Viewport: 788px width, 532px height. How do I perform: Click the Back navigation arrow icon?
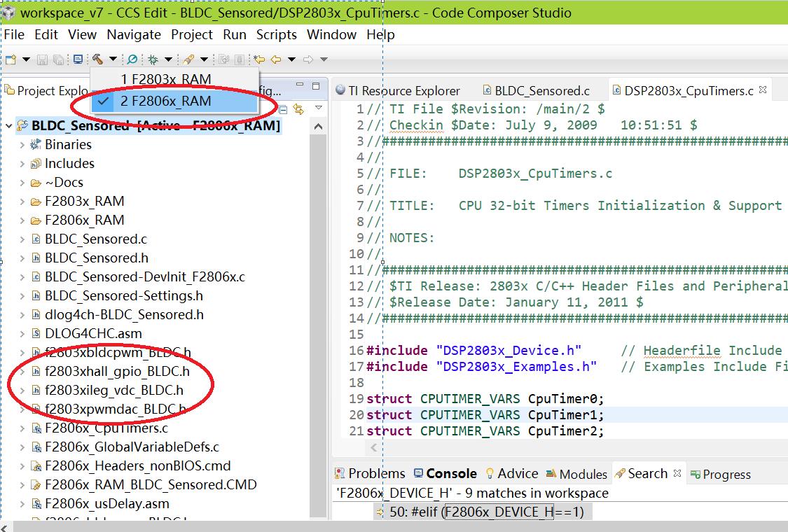coord(276,59)
